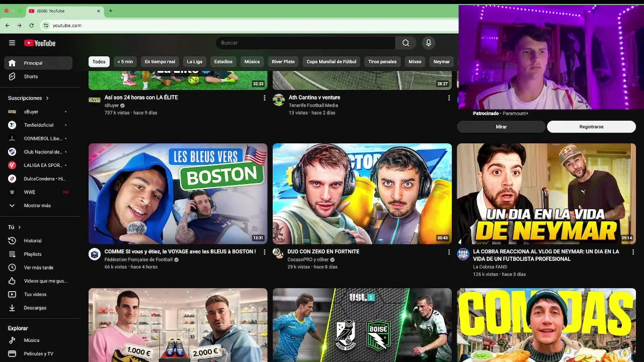Close the YouTube browser tab
This screenshot has width=644, height=362.
(x=99, y=11)
